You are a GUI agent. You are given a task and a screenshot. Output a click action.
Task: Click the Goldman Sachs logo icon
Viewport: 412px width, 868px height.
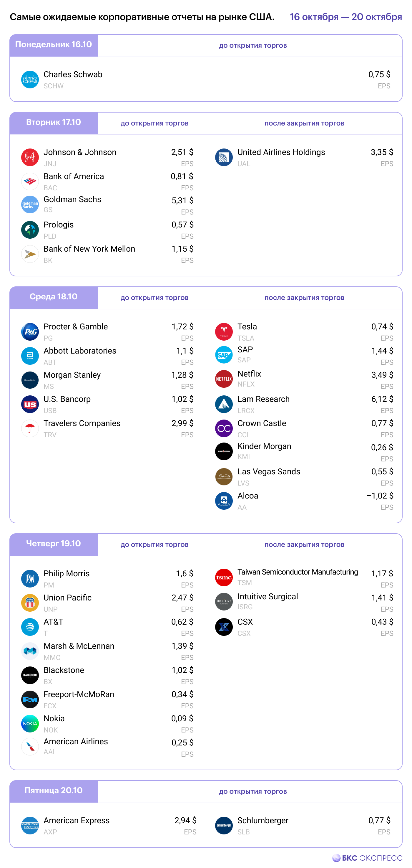click(30, 204)
